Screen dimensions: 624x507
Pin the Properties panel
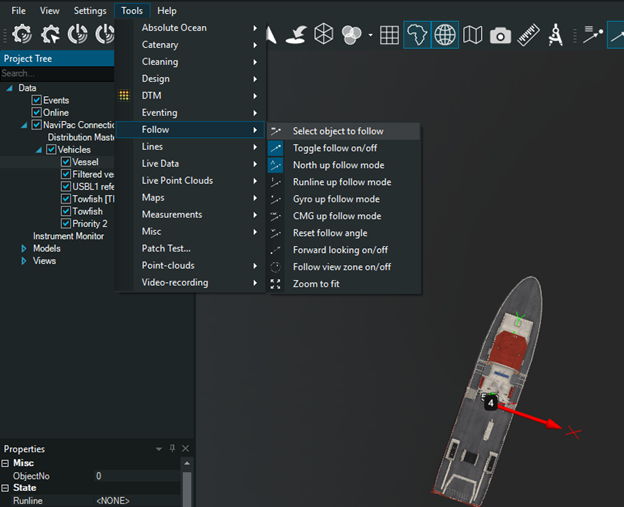172,448
